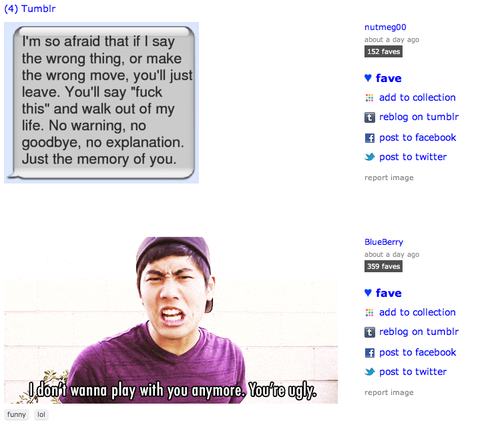Screen dimensions: 500x425
Task: Report the purple shirt meme image
Action: 389,392
